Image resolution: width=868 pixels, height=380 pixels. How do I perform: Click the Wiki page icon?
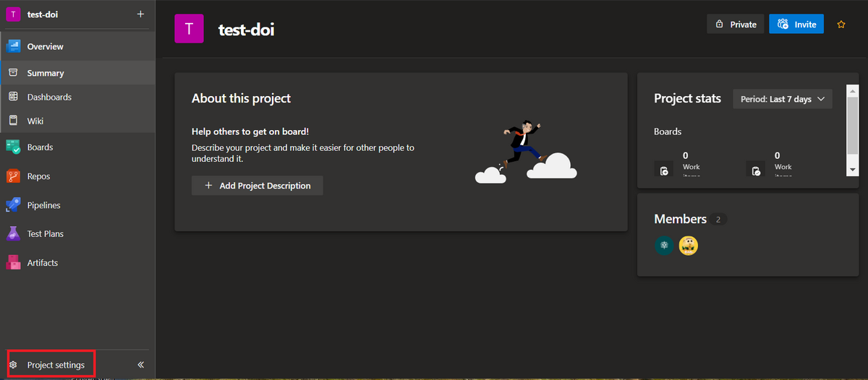tap(13, 121)
